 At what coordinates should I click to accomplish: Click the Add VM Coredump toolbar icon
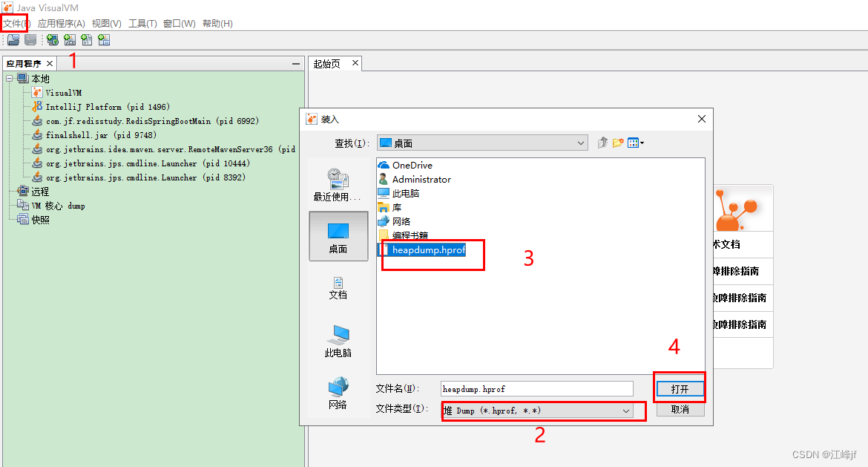(x=86, y=40)
